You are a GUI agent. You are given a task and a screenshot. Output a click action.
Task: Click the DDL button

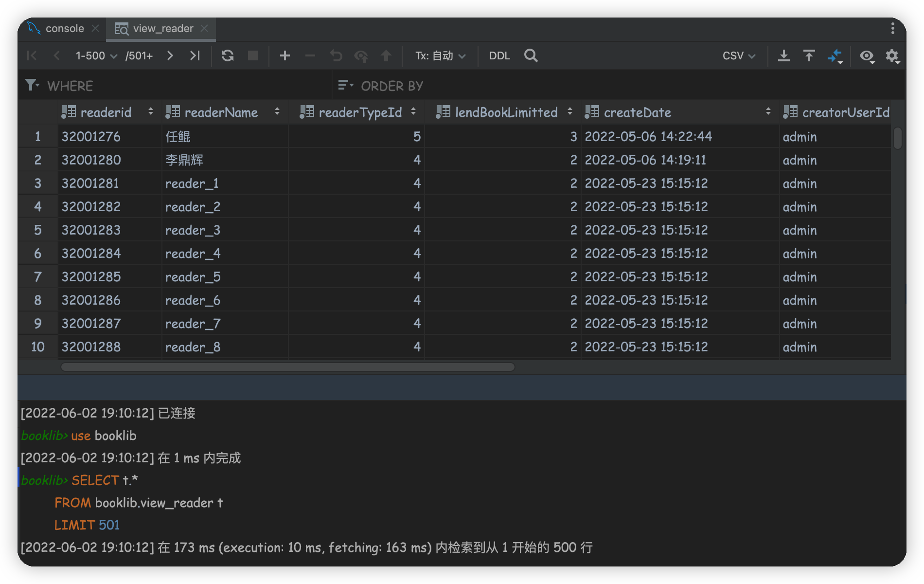coord(499,56)
